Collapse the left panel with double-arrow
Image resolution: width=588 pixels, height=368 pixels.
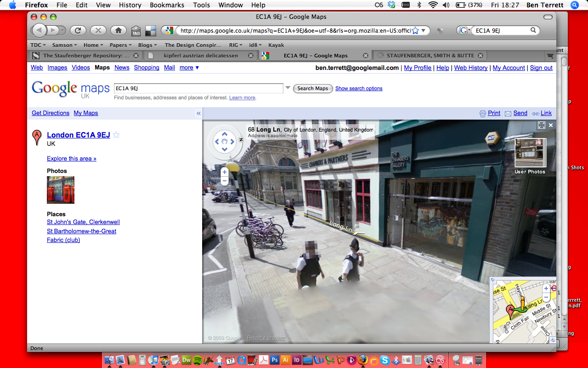pos(198,113)
